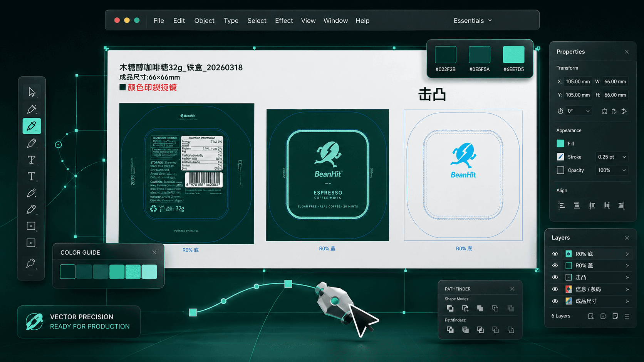Click the H height field

point(615,95)
